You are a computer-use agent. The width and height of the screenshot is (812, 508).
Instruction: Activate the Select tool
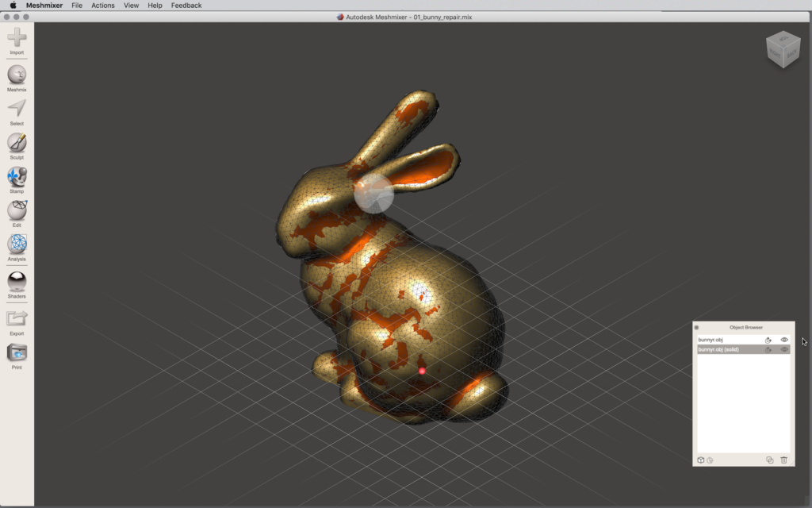(x=17, y=109)
